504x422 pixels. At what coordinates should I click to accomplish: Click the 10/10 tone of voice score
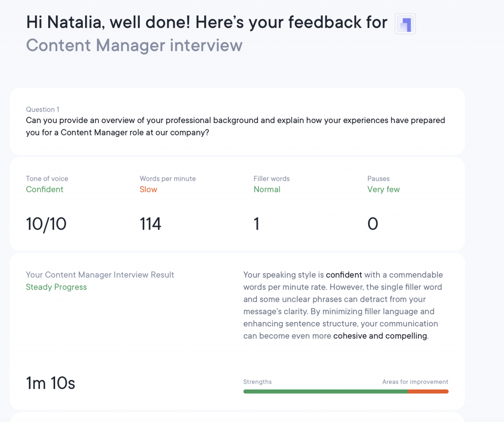tap(46, 224)
